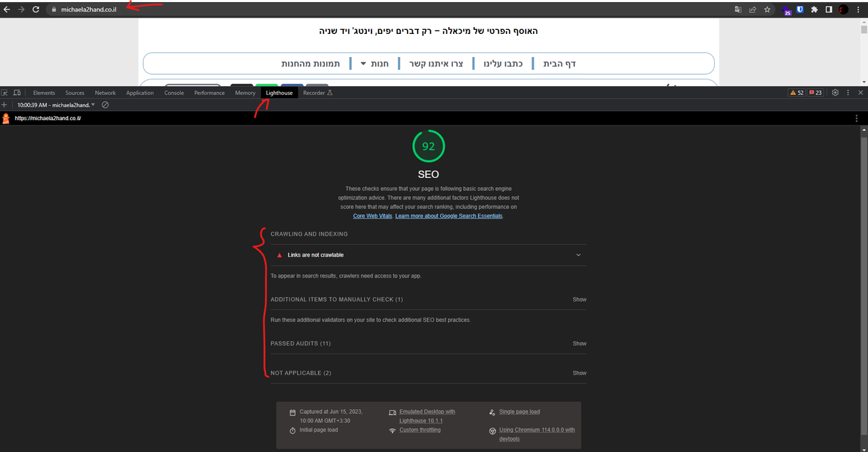Click the browser forward arrow
868x452 pixels.
click(21, 10)
